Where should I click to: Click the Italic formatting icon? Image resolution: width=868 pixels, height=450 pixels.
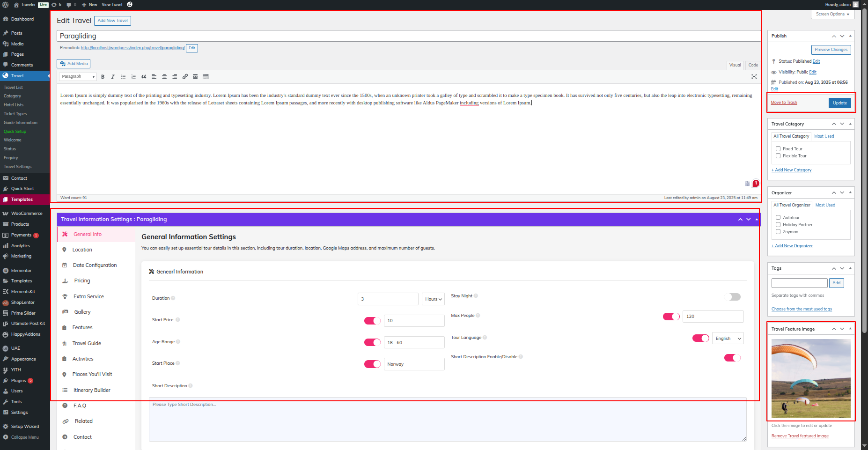113,77
